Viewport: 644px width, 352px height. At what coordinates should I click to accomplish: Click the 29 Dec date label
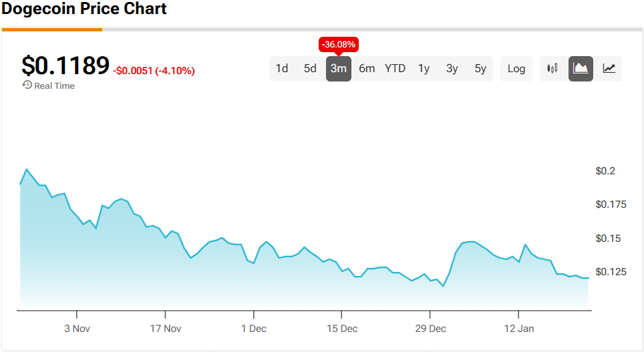click(x=430, y=328)
